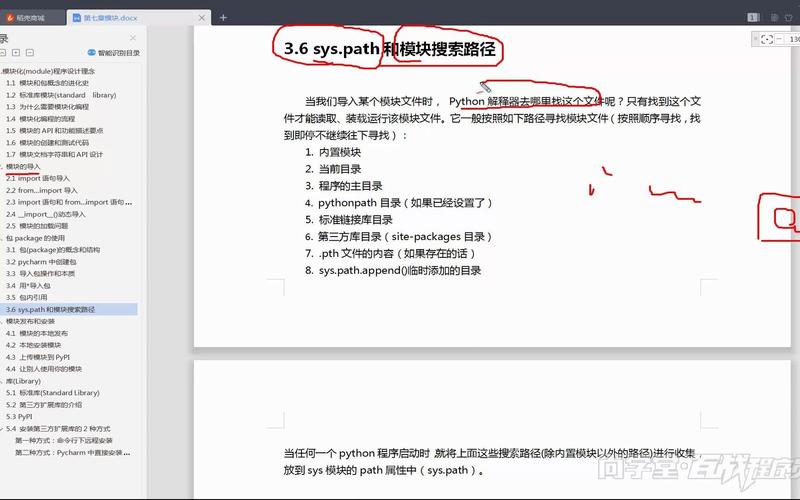Click list item 2. 当前目录
This screenshot has width=800, height=500.
(333, 169)
